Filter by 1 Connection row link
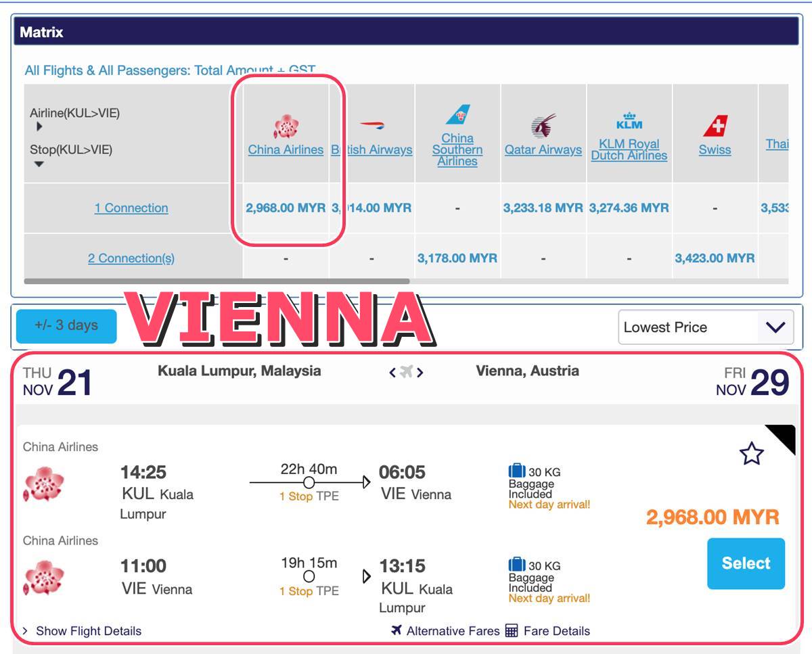Viewport: 812px width, 654px height. pos(131,208)
